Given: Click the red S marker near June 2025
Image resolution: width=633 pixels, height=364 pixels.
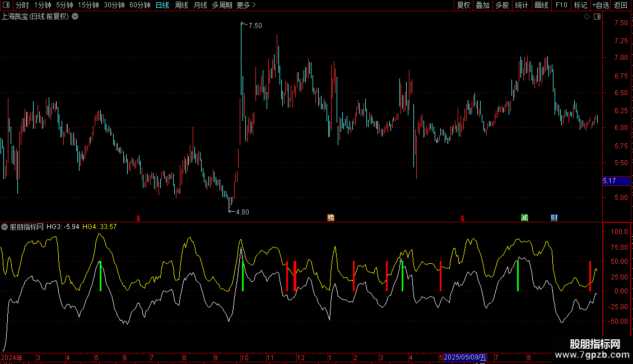Looking at the screenshot, I should [462, 218].
